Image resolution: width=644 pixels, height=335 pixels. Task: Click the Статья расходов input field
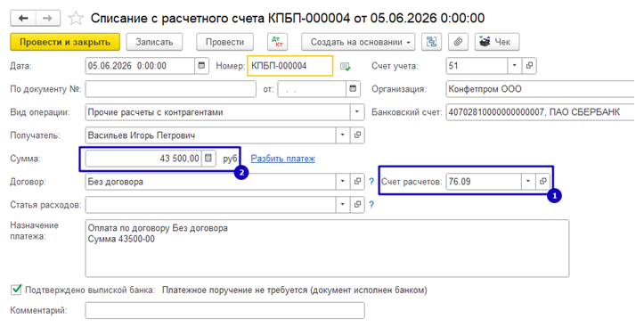211,205
